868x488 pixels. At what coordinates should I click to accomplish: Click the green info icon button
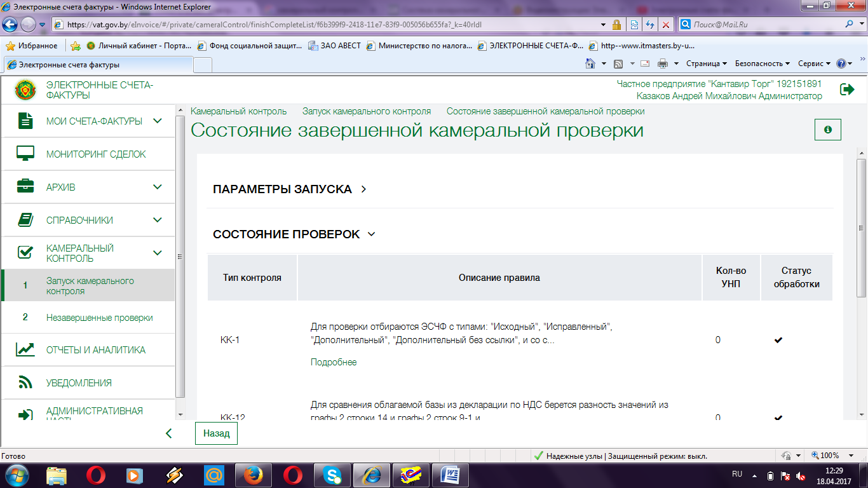[x=827, y=130]
